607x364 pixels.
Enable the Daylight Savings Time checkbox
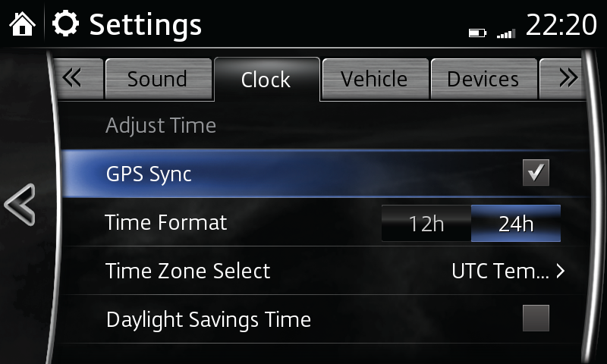point(536,318)
